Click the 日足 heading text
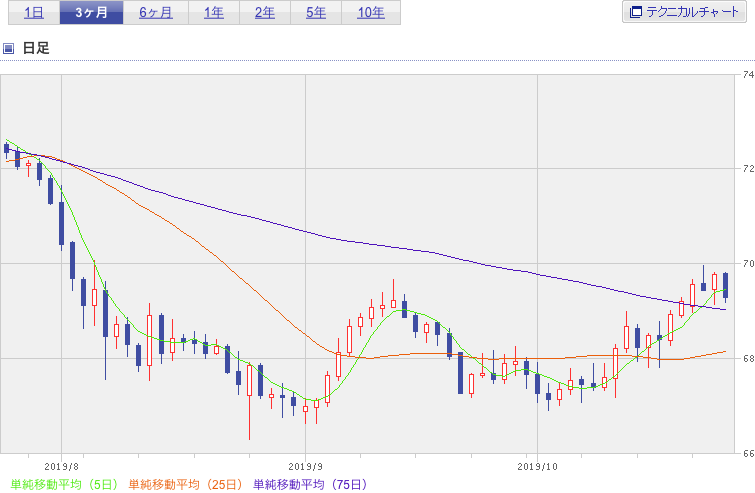 (x=36, y=48)
